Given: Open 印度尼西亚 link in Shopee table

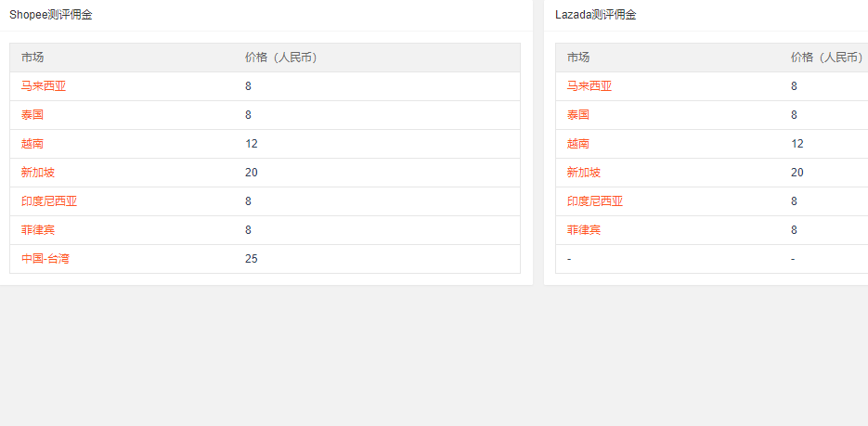Looking at the screenshot, I should (x=49, y=201).
